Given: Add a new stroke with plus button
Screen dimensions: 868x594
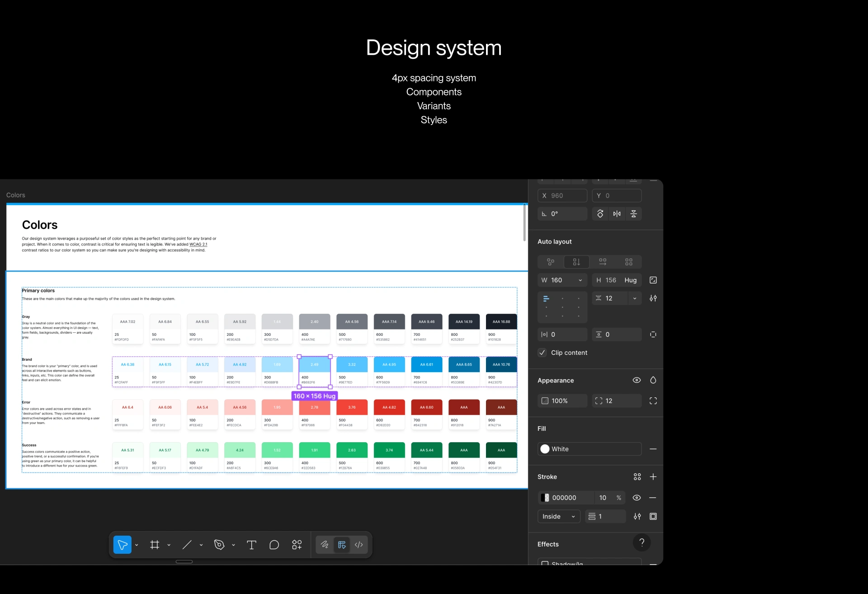Looking at the screenshot, I should click(653, 477).
